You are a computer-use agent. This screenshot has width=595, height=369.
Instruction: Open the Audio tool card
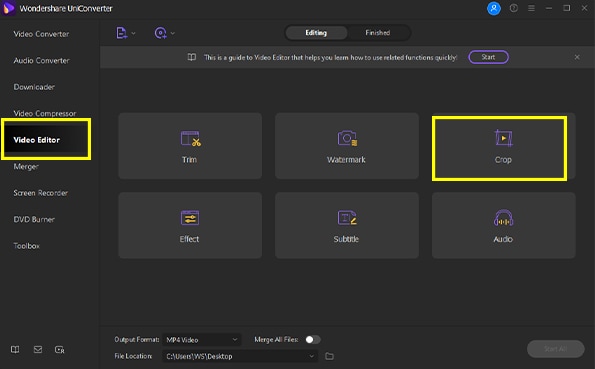(504, 226)
